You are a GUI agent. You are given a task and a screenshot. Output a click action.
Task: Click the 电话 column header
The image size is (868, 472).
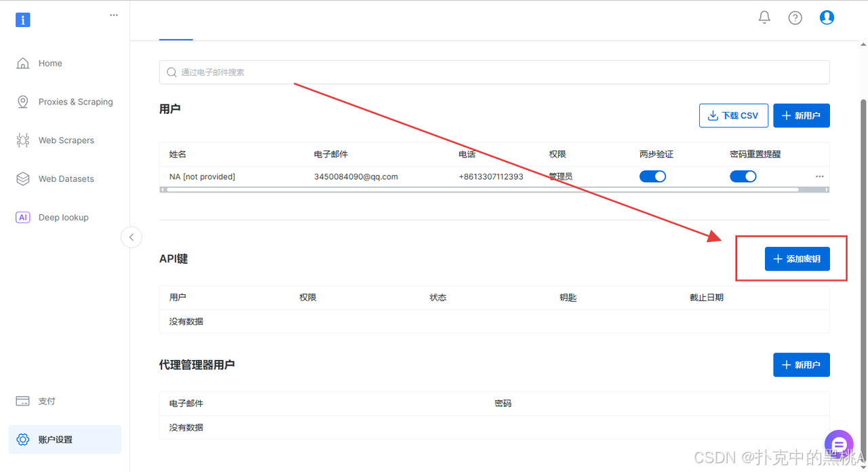(467, 154)
